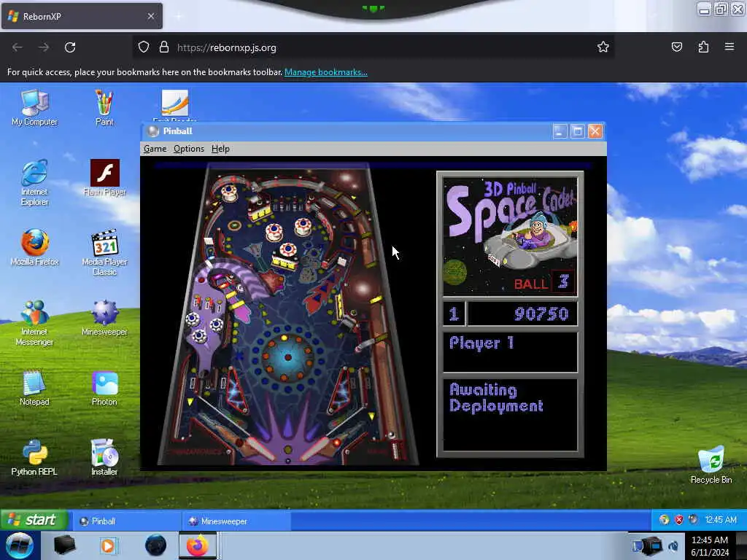747x560 pixels.
Task: Click the black box host taskbar icon
Action: pyautogui.click(x=64, y=545)
